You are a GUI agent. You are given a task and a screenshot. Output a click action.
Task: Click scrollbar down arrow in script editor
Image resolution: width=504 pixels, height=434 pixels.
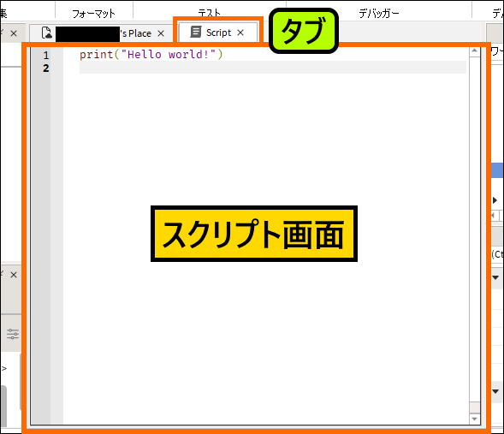pos(474,419)
